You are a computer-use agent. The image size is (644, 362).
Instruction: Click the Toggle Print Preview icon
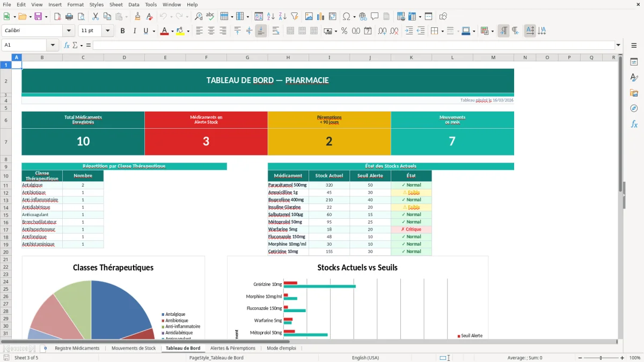pos(82,17)
